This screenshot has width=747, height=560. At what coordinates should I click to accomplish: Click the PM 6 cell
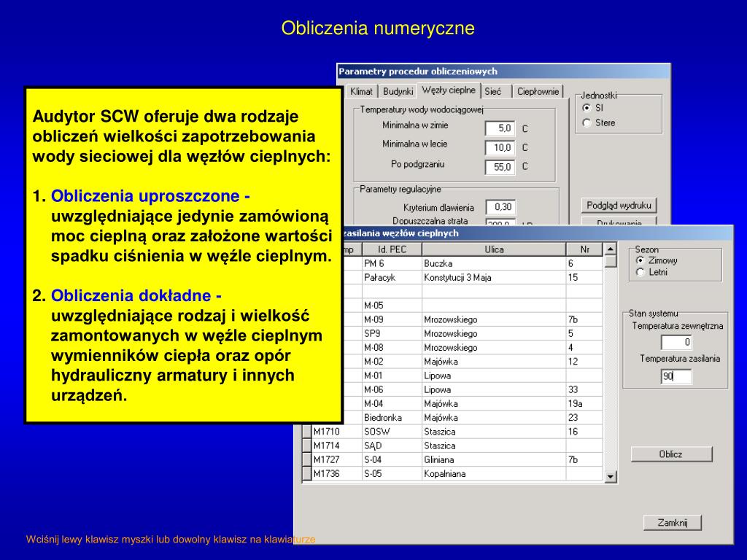pos(392,263)
